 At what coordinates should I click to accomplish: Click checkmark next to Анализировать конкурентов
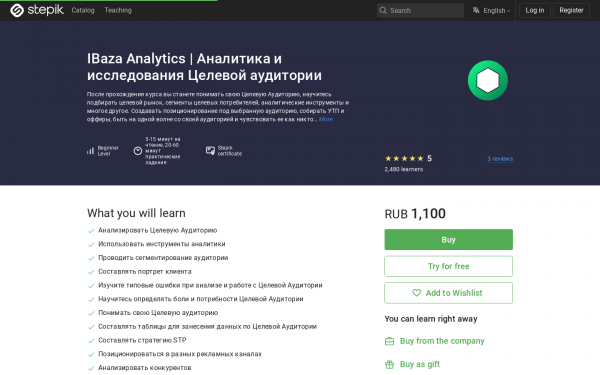(91, 368)
